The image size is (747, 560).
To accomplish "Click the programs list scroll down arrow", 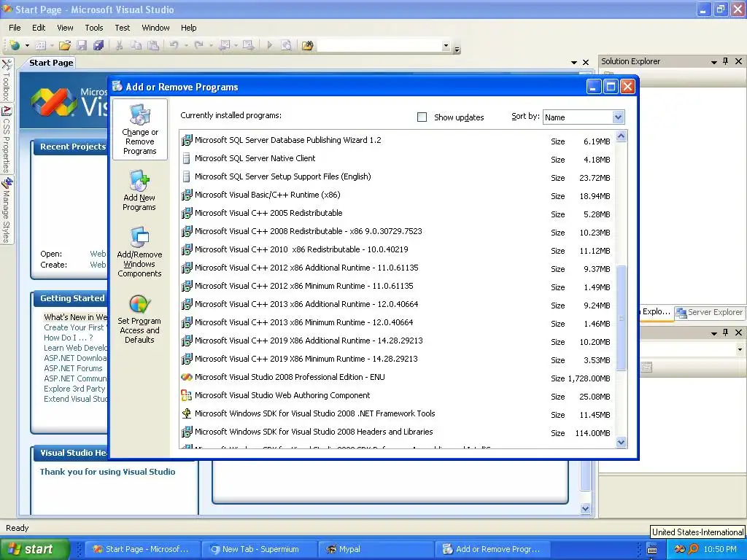I will coord(621,443).
